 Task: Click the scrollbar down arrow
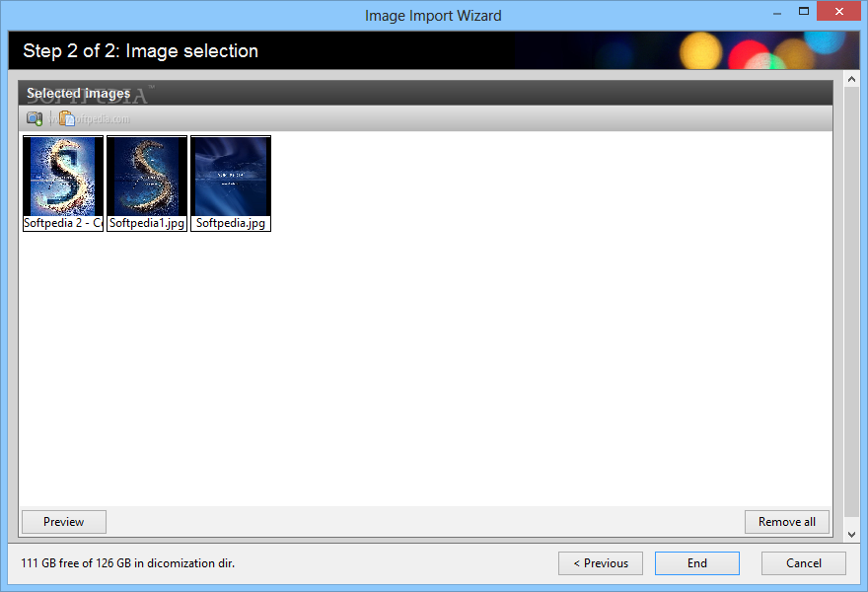[x=851, y=535]
